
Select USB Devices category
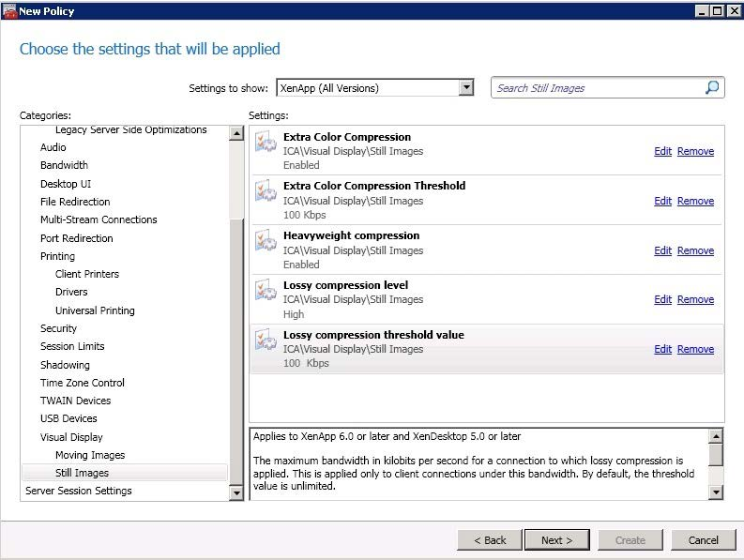point(68,418)
